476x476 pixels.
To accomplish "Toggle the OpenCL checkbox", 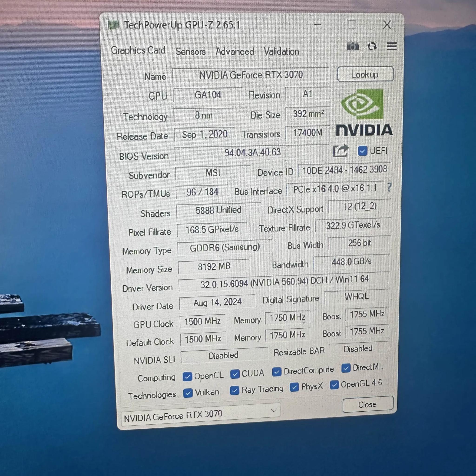I will click(x=187, y=377).
